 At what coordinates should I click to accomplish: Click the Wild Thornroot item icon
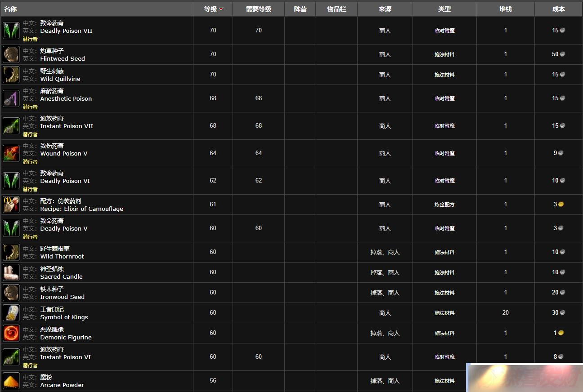click(x=11, y=252)
